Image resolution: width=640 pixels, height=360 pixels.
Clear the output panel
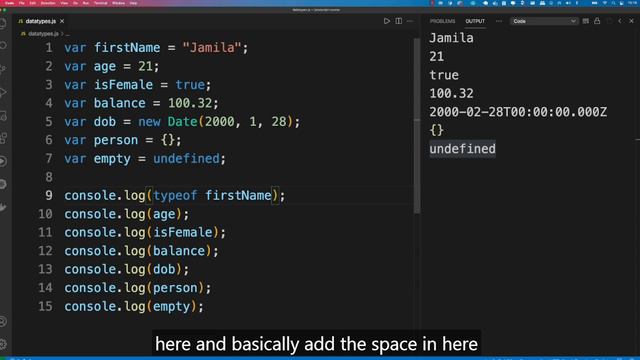pyautogui.click(x=586, y=21)
